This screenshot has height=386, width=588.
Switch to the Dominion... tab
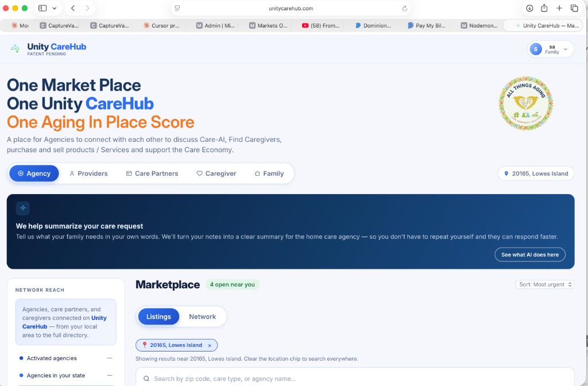tap(373, 25)
